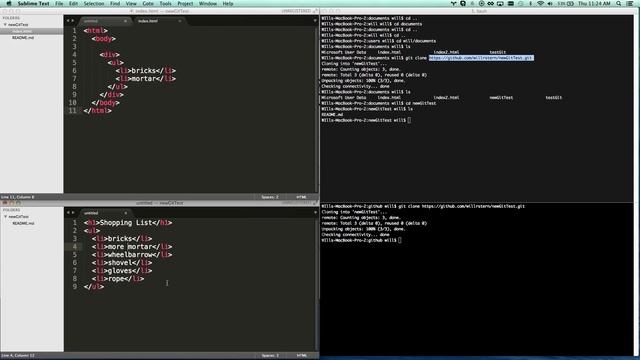This screenshot has height=360, width=640.
Task: Click Spaces: 2 in the bottom editor status bar
Action: pos(270,356)
